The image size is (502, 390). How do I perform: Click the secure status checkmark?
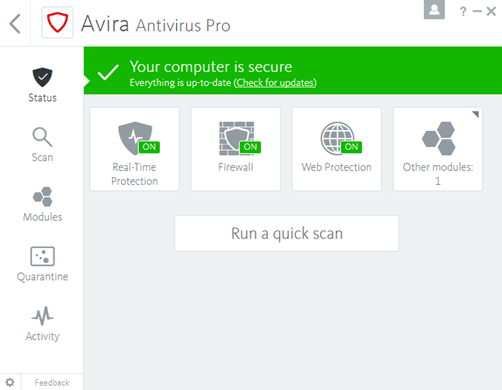pyautogui.click(x=108, y=72)
